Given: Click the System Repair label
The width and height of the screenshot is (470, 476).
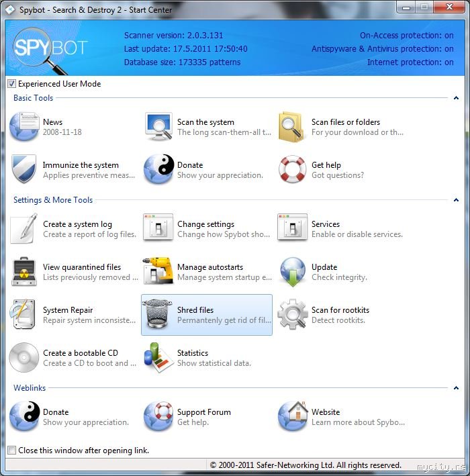Looking at the screenshot, I should click(68, 310).
